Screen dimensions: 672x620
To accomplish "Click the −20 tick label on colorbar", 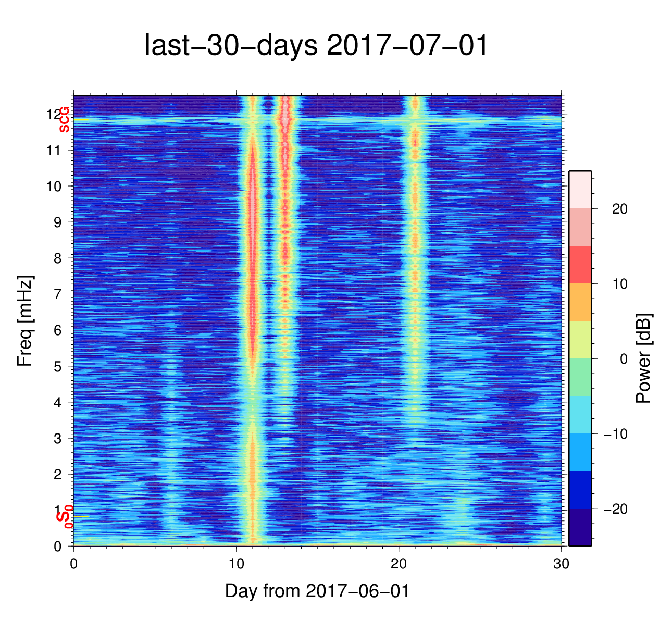I will pyautogui.click(x=615, y=509).
